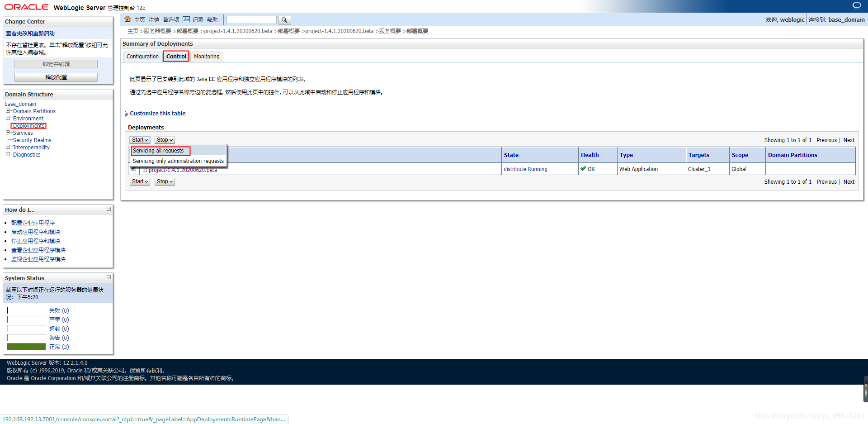
Task: Expand Diagnostics tree node
Action: pos(8,154)
